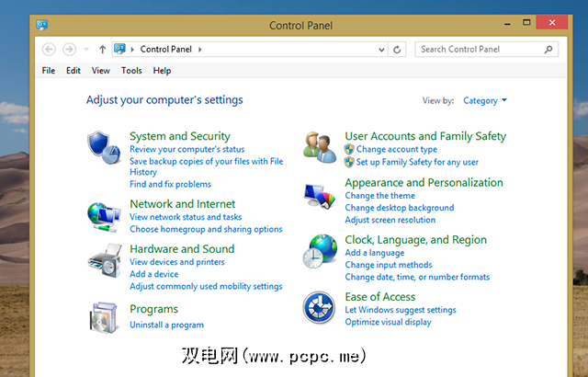This screenshot has height=377, width=588.
Task: Expand the chevron after Control Panel breadcrumb
Action: (x=200, y=49)
